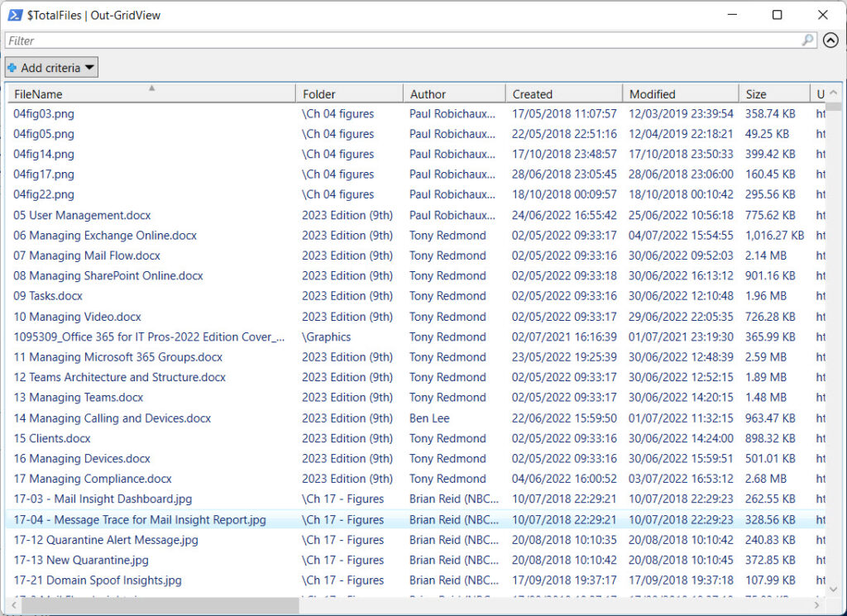847x616 pixels.
Task: Select 11 Managing Microsoft 365 Groups.docx
Action: click(117, 357)
